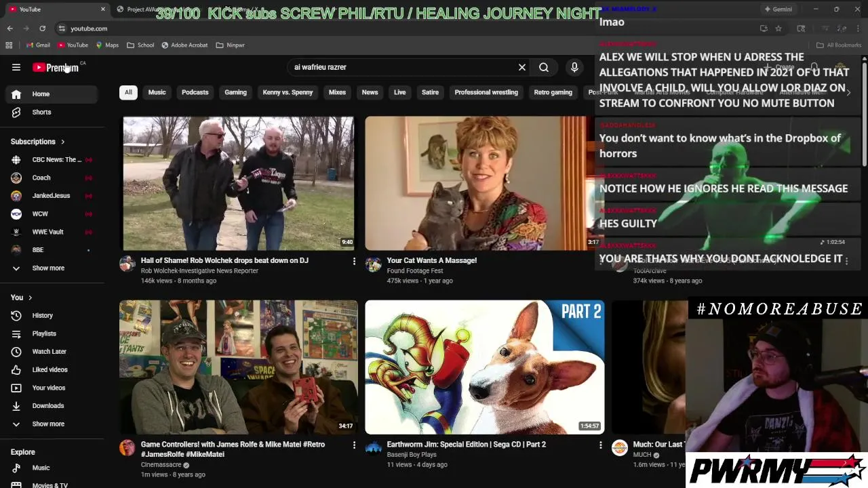The width and height of the screenshot is (868, 488).
Task: Play the Earthworm Jim Part 2 thumbnail
Action: (x=484, y=367)
